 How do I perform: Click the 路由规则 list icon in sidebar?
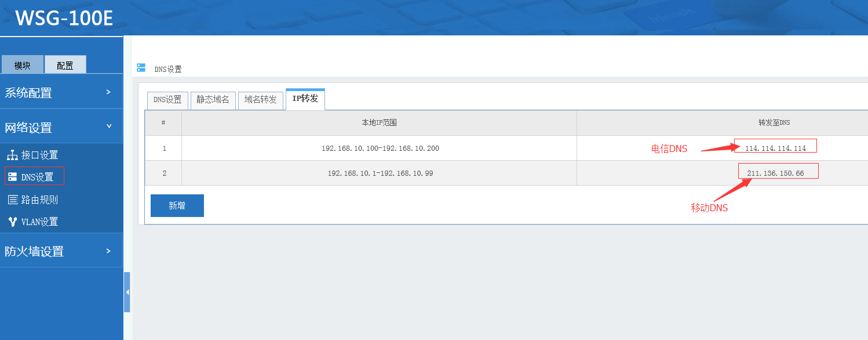(x=12, y=200)
